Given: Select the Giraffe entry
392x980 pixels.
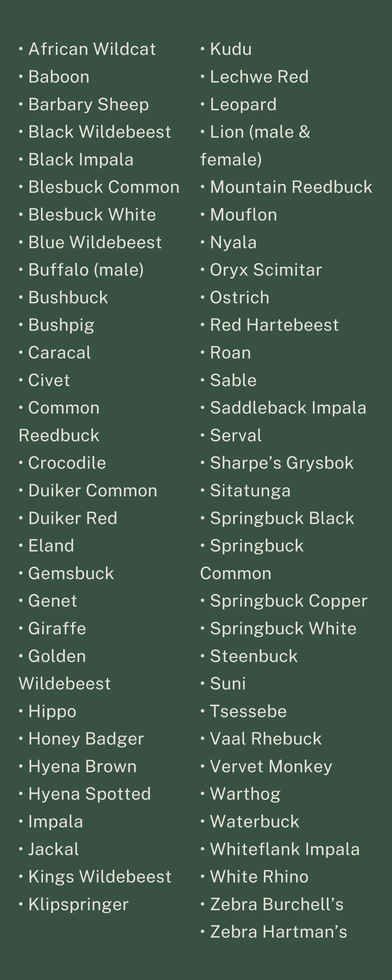Looking at the screenshot, I should [x=57, y=629].
